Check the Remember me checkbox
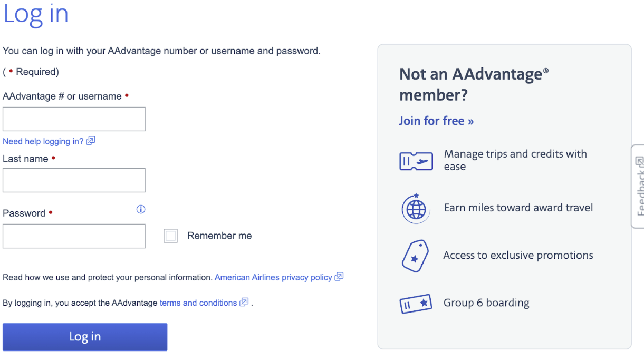Viewport: 644px width, 361px height. coord(170,236)
